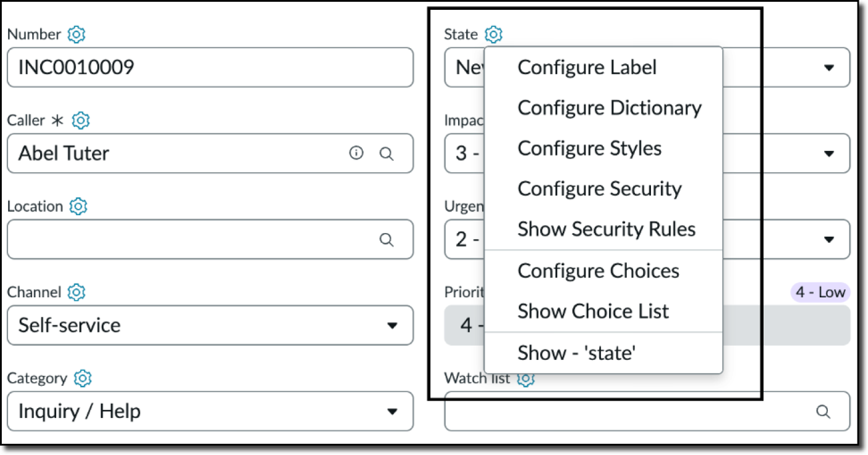Click inside the empty Location input field
The height and width of the screenshot is (455, 868).
pos(185,239)
